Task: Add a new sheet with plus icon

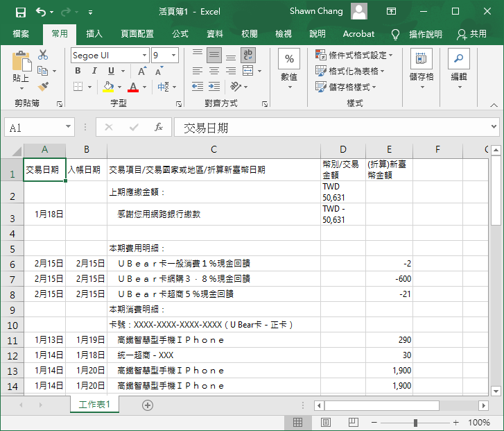Action: pos(148,405)
